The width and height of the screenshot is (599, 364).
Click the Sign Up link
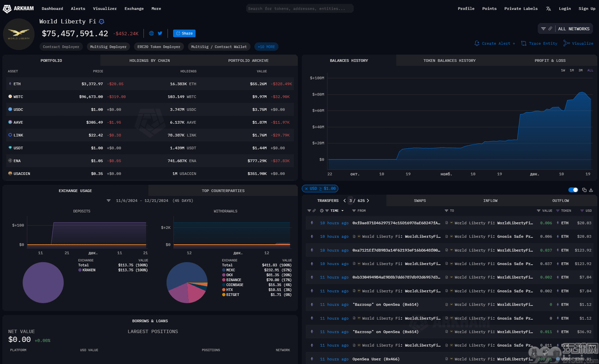tap(587, 8)
